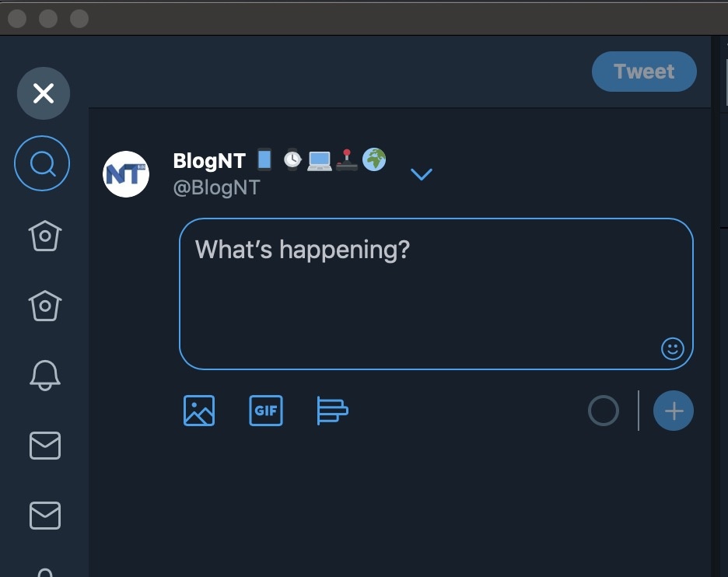Click the character count circle indicator

coord(604,411)
